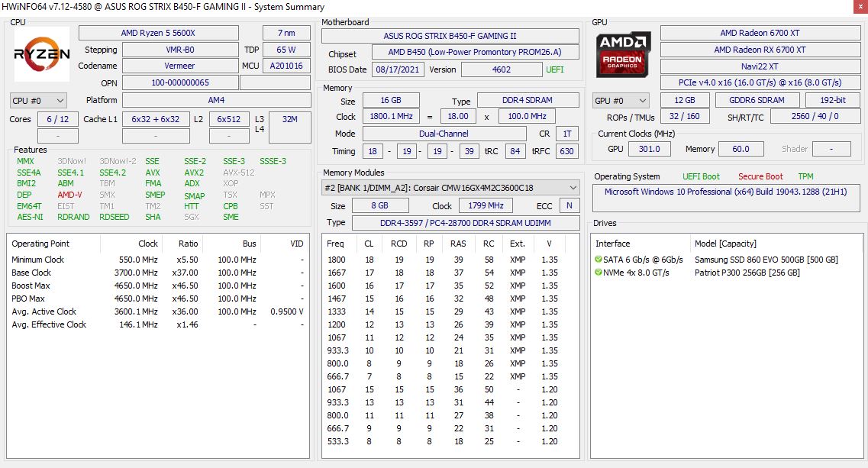Select the Minimum Clock row
This screenshot has height=468, width=868.
point(158,260)
